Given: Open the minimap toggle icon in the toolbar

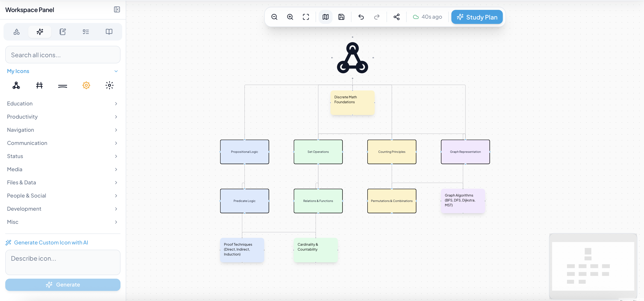Looking at the screenshot, I should [x=325, y=17].
